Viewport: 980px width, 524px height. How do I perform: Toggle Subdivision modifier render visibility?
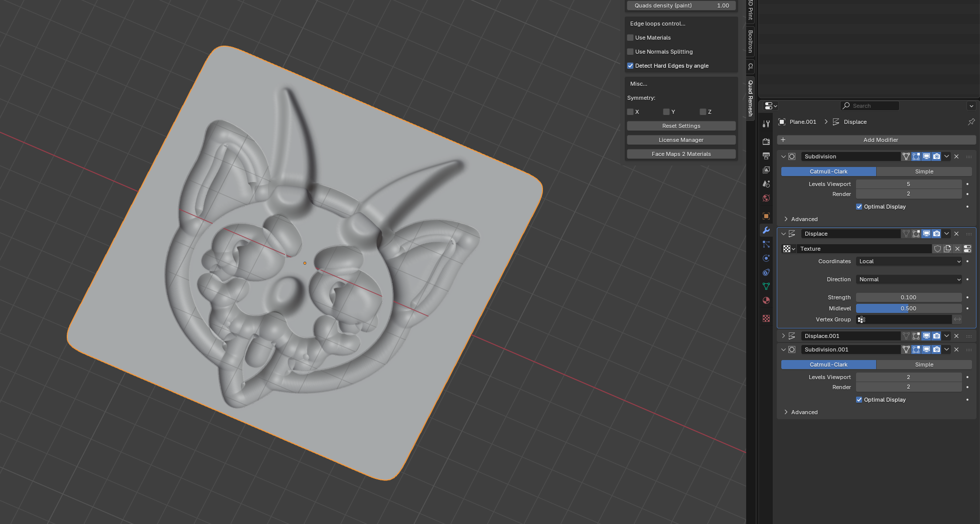coord(936,156)
